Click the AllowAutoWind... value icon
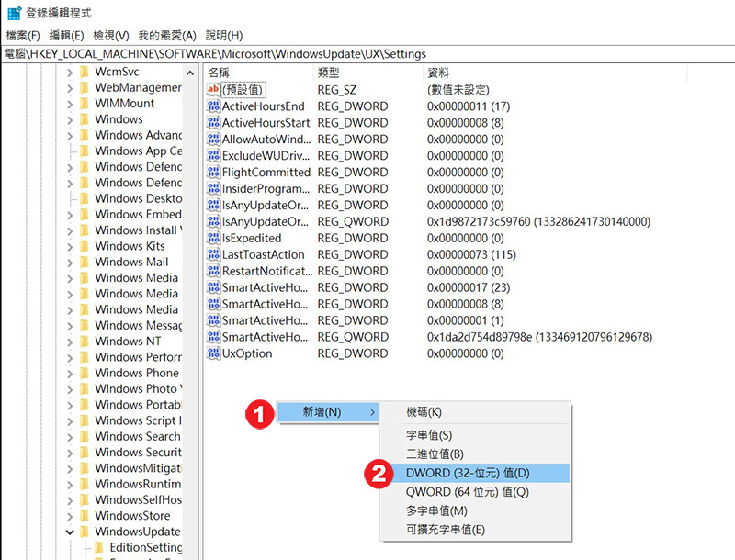 (213, 139)
